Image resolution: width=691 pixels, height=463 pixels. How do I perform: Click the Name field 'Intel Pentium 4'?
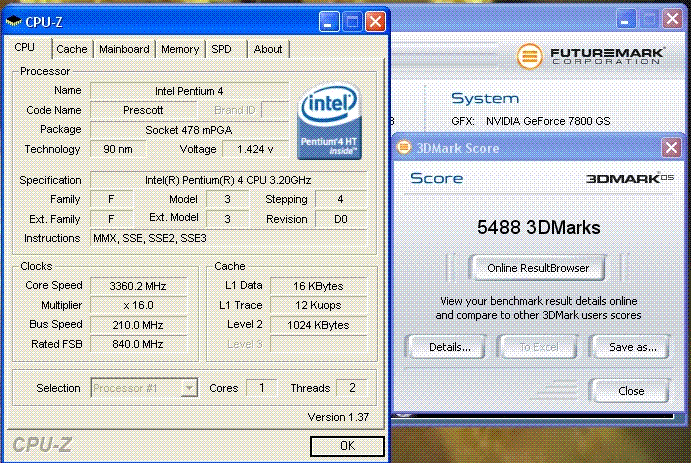[189, 91]
